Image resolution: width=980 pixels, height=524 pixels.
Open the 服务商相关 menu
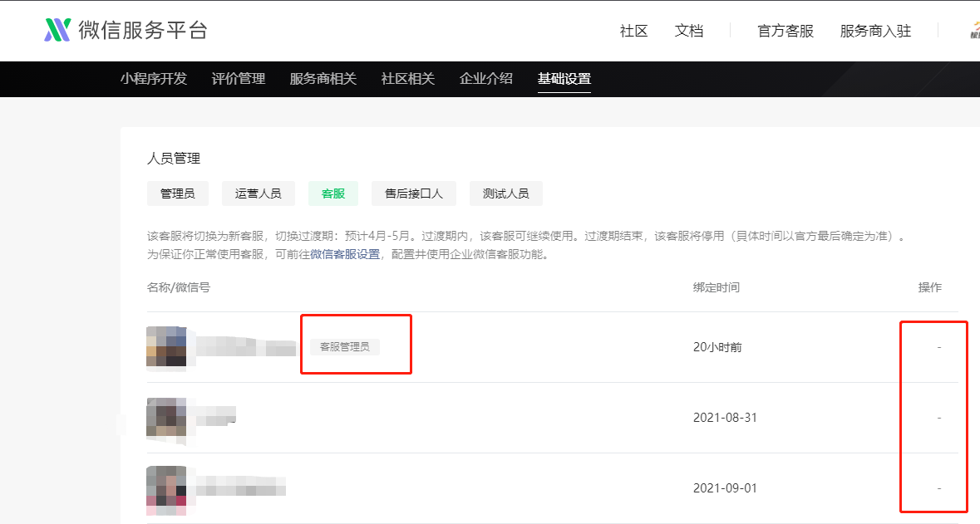point(323,79)
